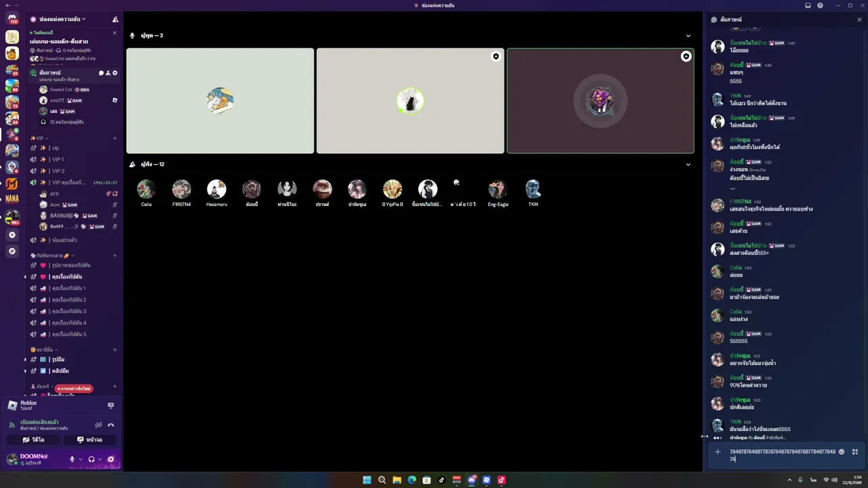Open settings gear on สัมภาษณ์ voice channel

point(115,73)
